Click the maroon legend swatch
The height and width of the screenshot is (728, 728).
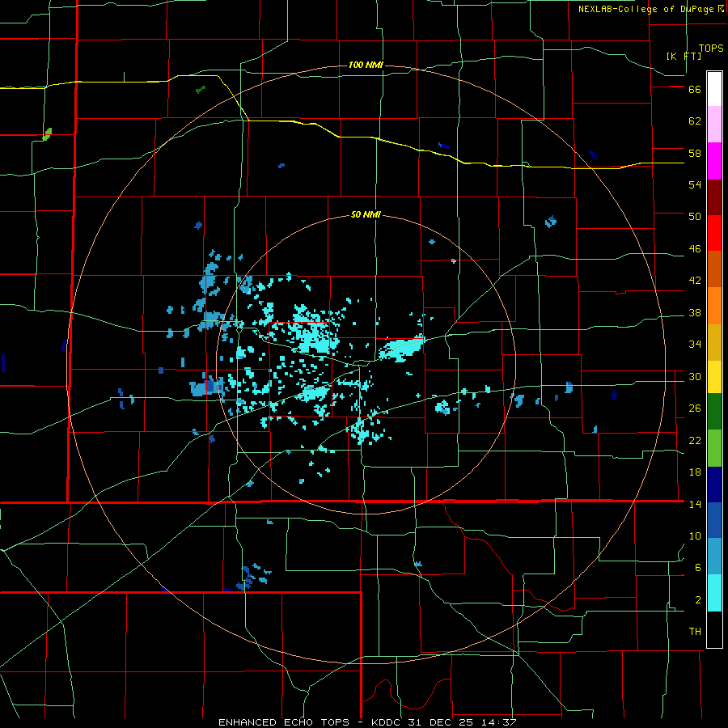pyautogui.click(x=714, y=197)
